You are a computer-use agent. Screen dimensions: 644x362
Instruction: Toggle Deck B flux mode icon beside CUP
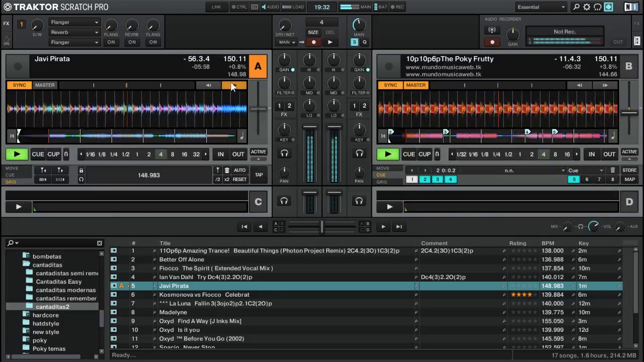pyautogui.click(x=437, y=154)
